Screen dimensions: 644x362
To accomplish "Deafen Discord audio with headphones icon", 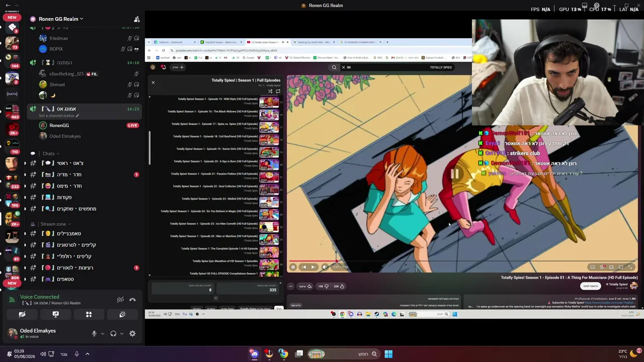I will [113, 333].
